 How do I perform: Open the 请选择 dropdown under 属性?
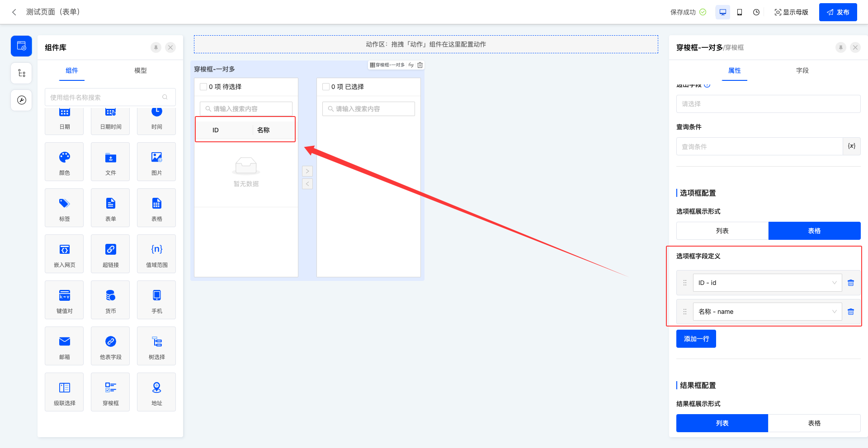point(768,104)
